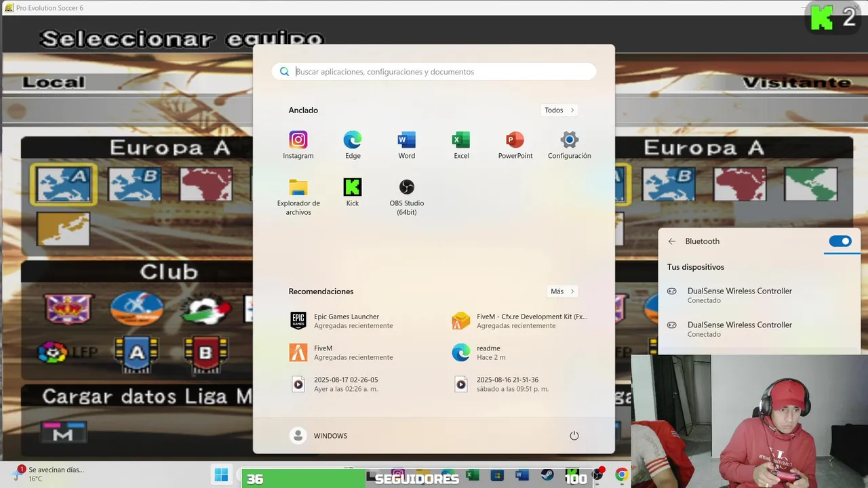Open the WINDOWS user account menu
The height and width of the screenshot is (488, 868).
click(x=319, y=436)
